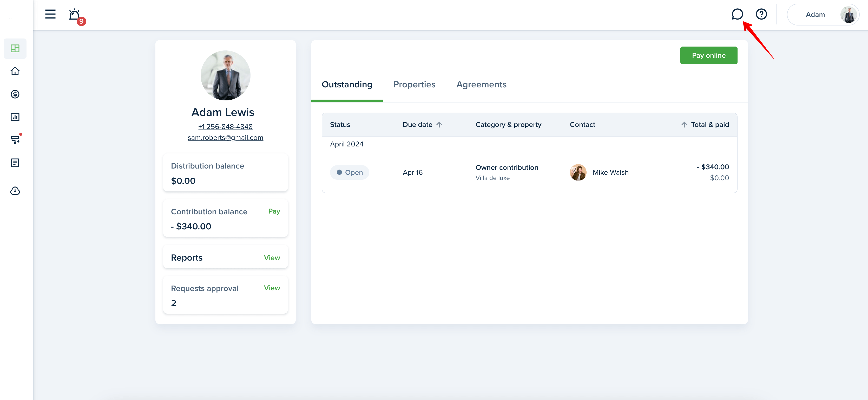The height and width of the screenshot is (400, 868).
Task: Click the Contribution balance - $340.00 value
Action: click(191, 226)
